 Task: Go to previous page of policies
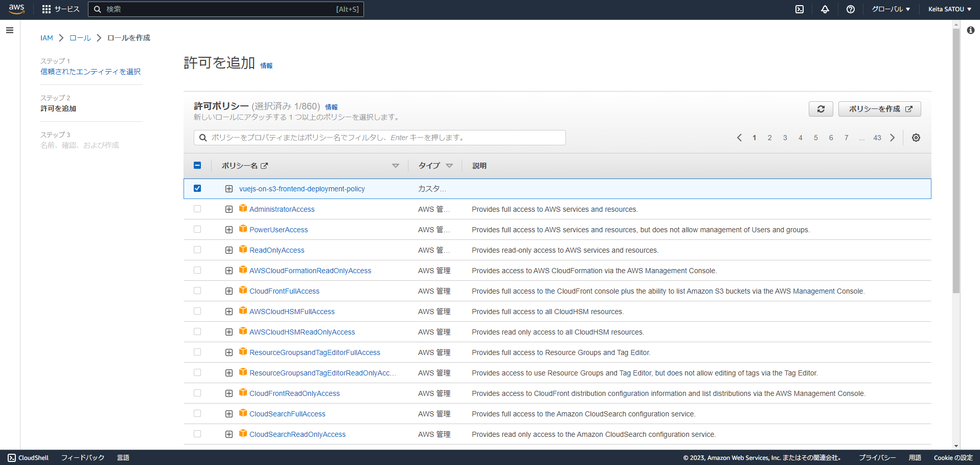coord(739,138)
